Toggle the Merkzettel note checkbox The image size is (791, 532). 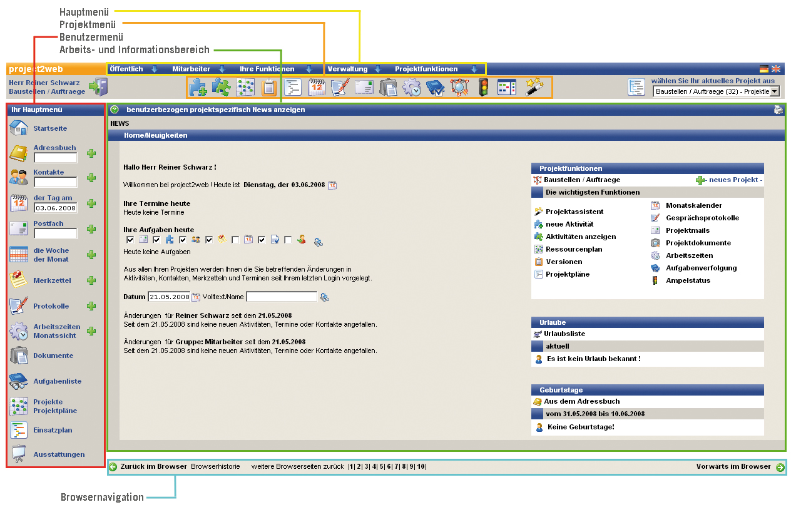tap(209, 240)
